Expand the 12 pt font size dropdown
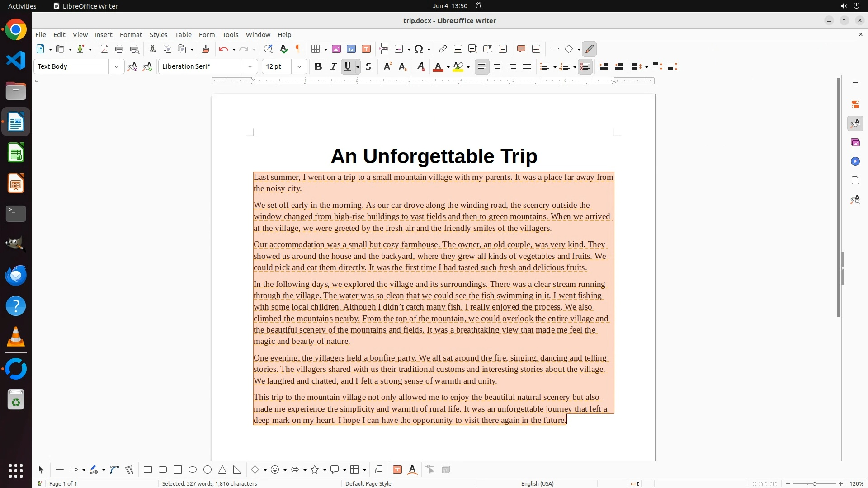 click(299, 67)
